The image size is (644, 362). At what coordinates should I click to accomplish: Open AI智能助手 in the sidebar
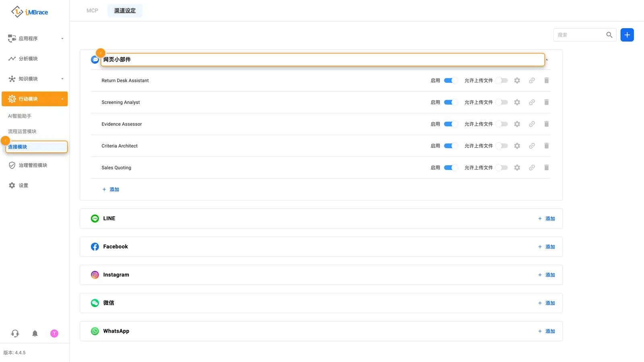(x=20, y=116)
